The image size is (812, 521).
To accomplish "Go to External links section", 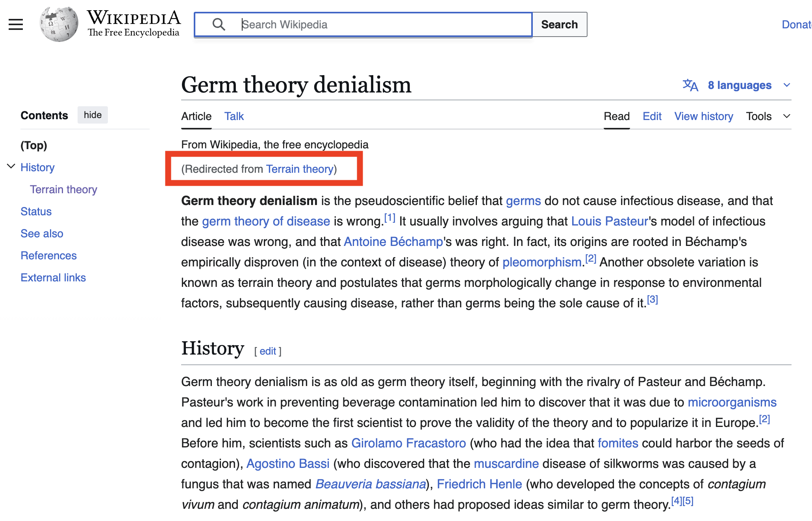I will 53,277.
